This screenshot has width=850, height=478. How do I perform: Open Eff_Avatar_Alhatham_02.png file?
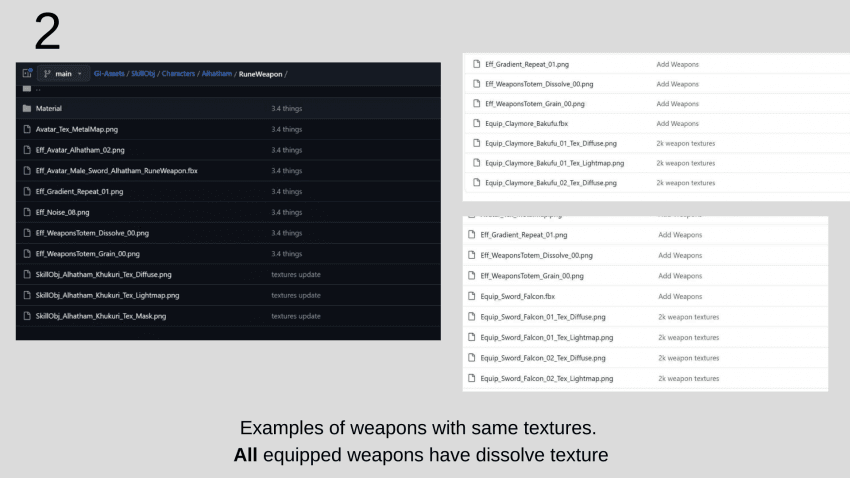tap(80, 150)
